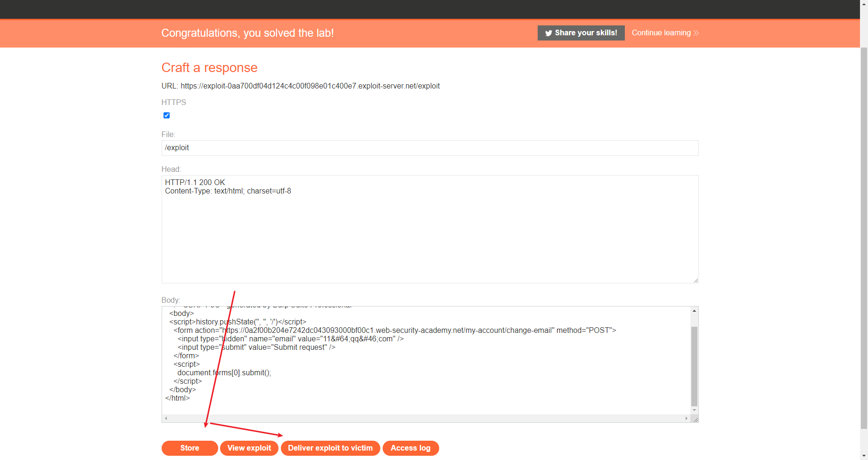Click the 'HTTP/1.1 200 OK' line
The width and height of the screenshot is (868, 460).
point(195,183)
